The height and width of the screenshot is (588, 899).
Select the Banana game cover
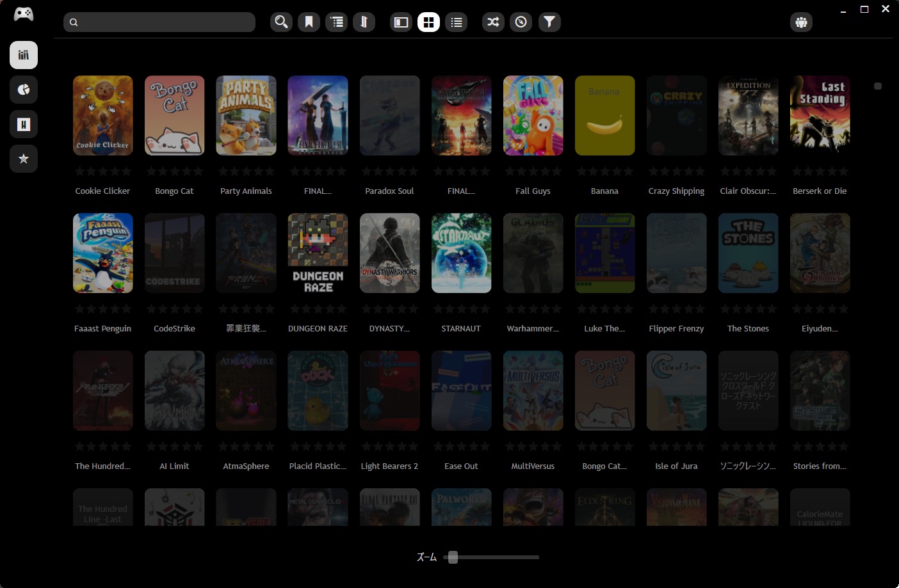pos(604,116)
